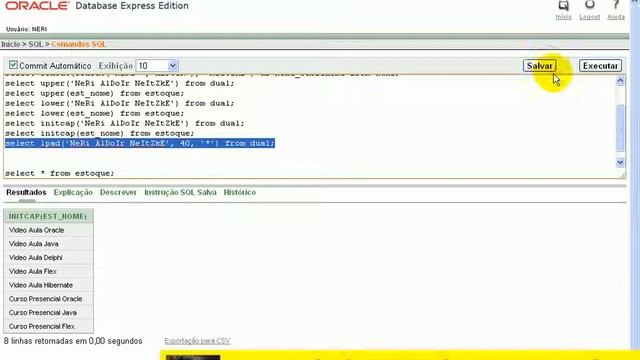
Task: Open the Histórico tab
Action: (240, 192)
